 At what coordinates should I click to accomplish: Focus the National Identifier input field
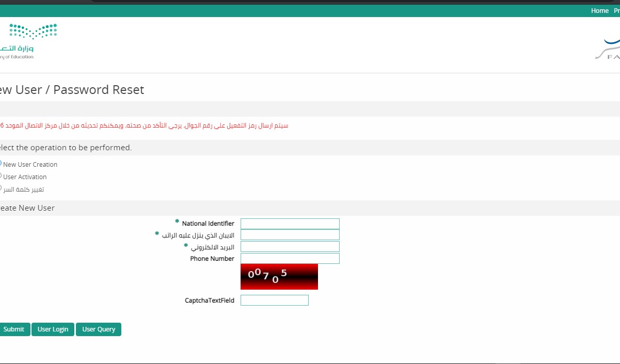point(290,224)
